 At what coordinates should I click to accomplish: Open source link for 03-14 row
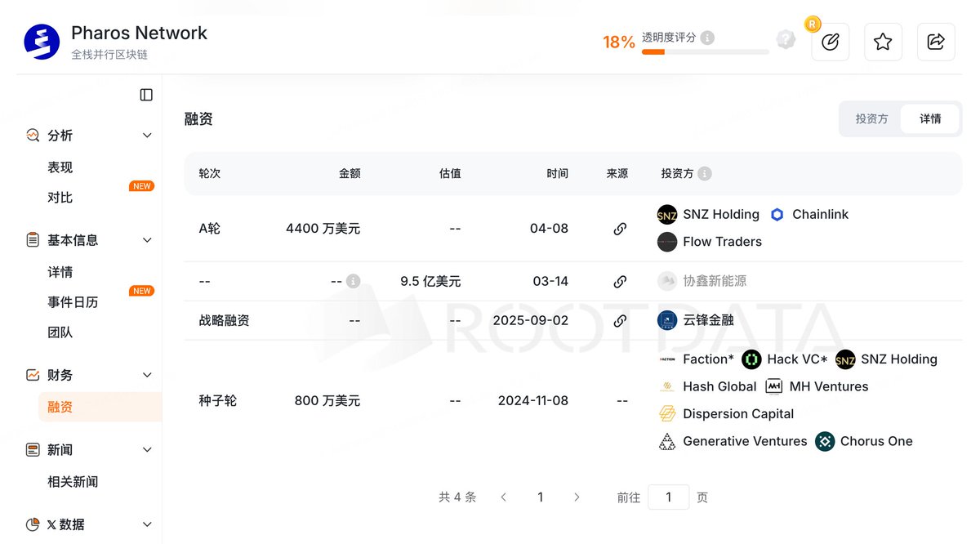(620, 282)
